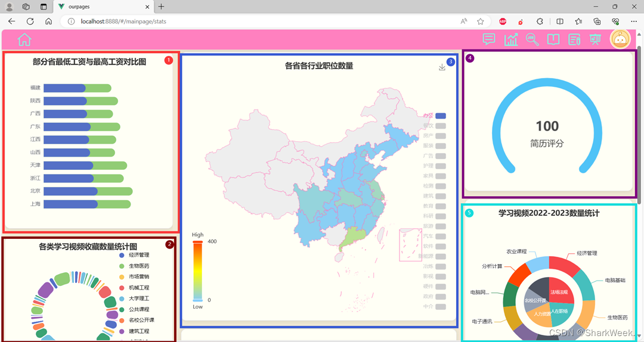Open the job search magnifier icon
The height and width of the screenshot is (342, 644).
(x=532, y=39)
